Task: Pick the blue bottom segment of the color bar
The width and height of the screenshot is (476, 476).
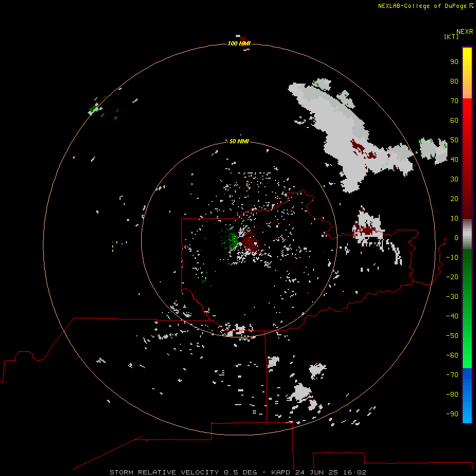Action: (x=467, y=396)
